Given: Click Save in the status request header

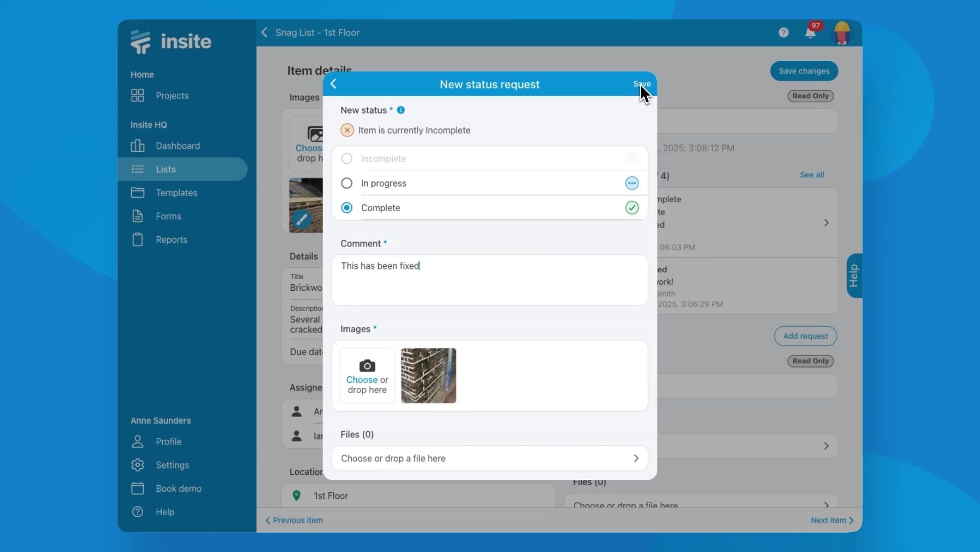Looking at the screenshot, I should click(641, 84).
